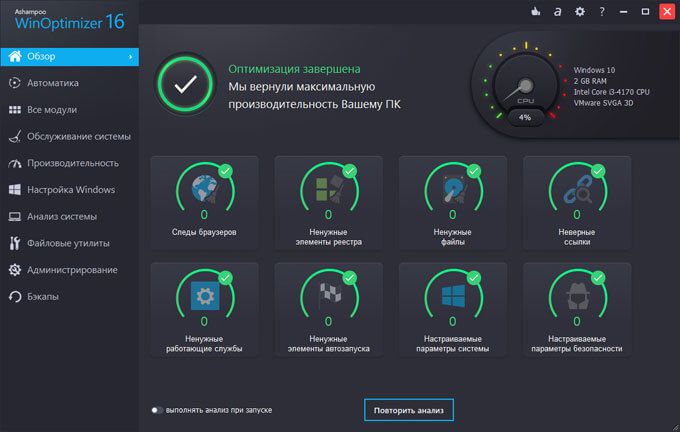
Task: Click the 2 GB RAM text
Action: [590, 81]
